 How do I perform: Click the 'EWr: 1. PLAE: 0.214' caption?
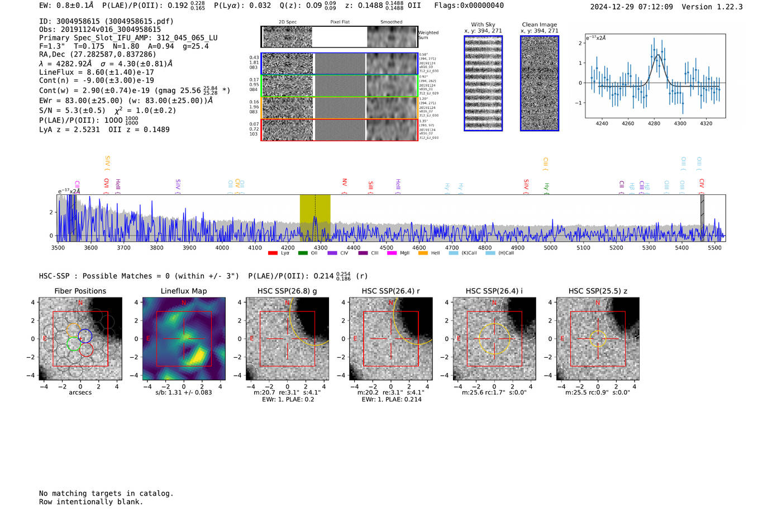[392, 399]
